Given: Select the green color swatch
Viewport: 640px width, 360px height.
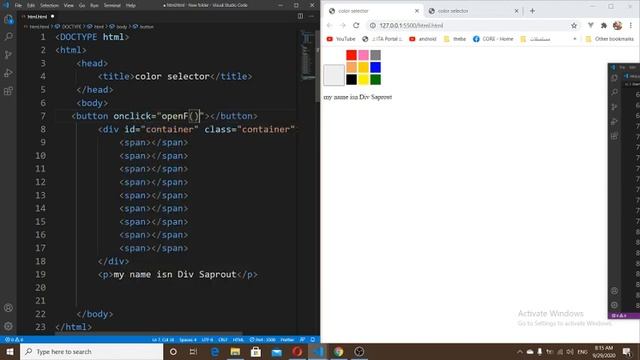Looking at the screenshot, I should pyautogui.click(x=376, y=79).
